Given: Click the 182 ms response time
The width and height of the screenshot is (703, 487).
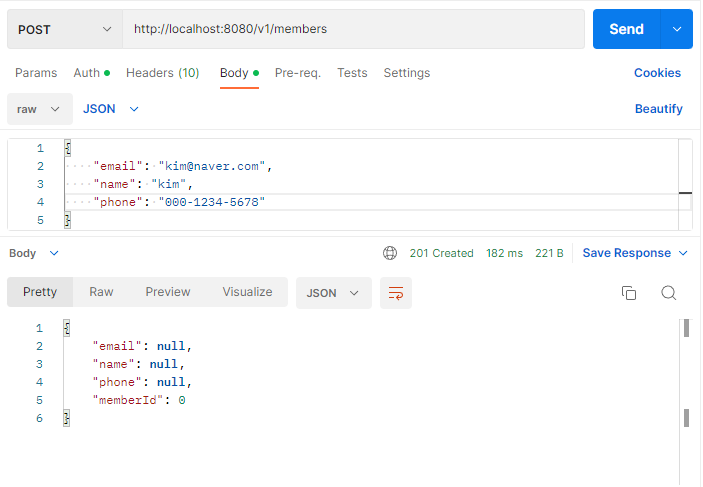Looking at the screenshot, I should tap(504, 253).
